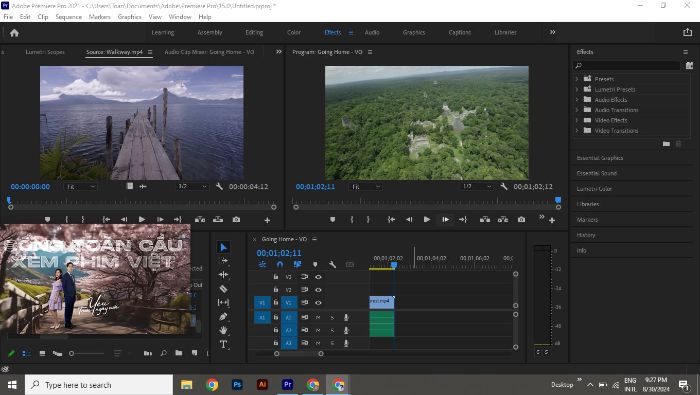Expand the Video Transitions folder

577,130
